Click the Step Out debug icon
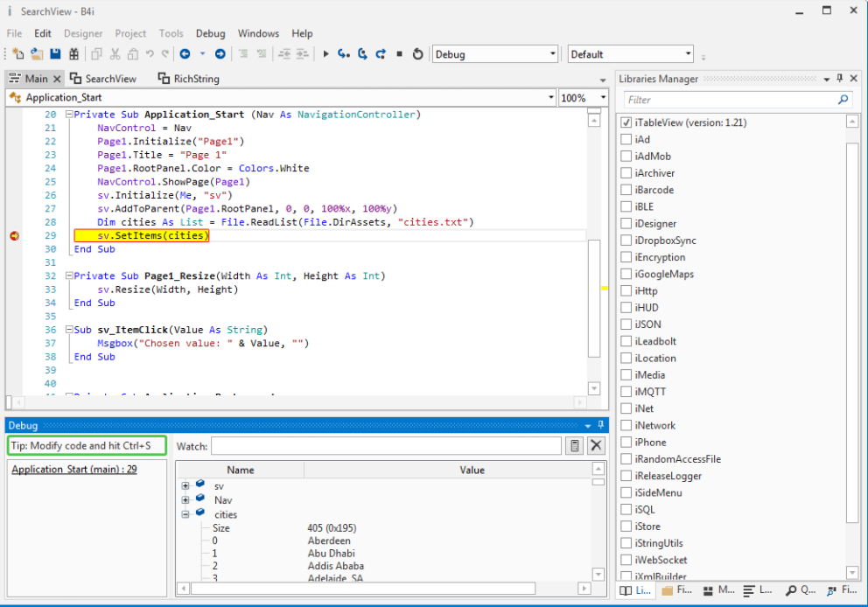The image size is (868, 607). click(381, 53)
